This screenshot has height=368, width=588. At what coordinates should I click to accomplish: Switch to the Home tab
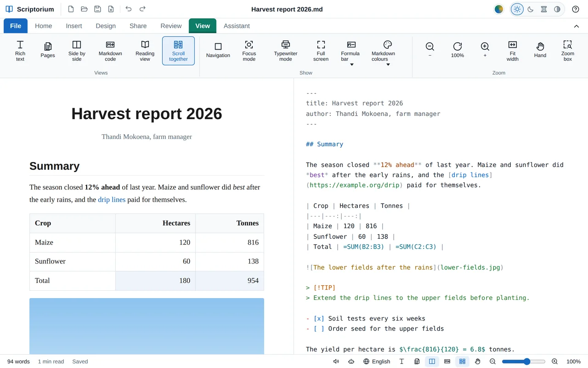coord(44,26)
